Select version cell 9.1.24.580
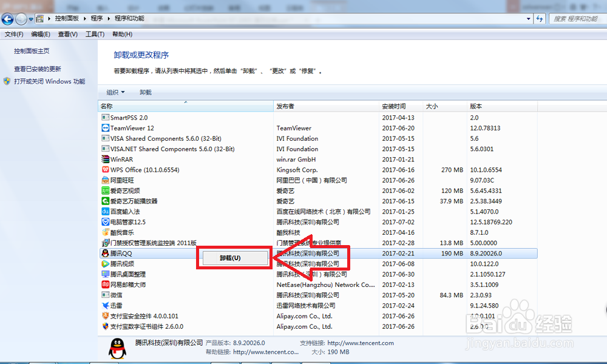 (x=484, y=306)
